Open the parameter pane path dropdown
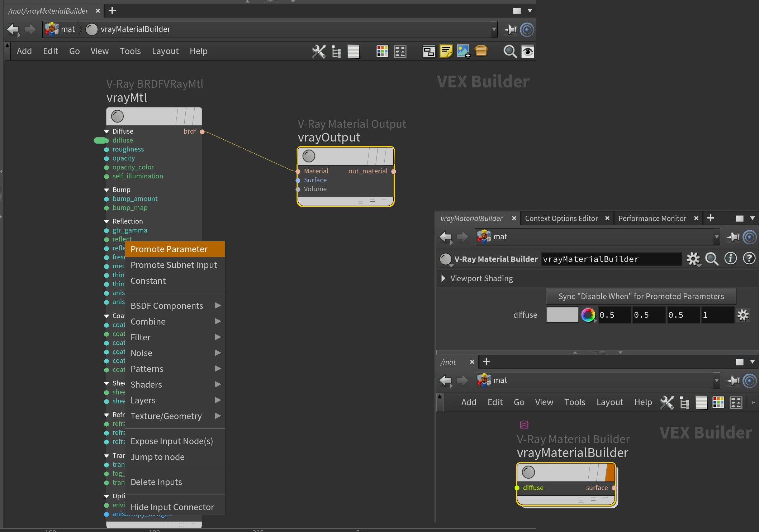 coord(717,237)
